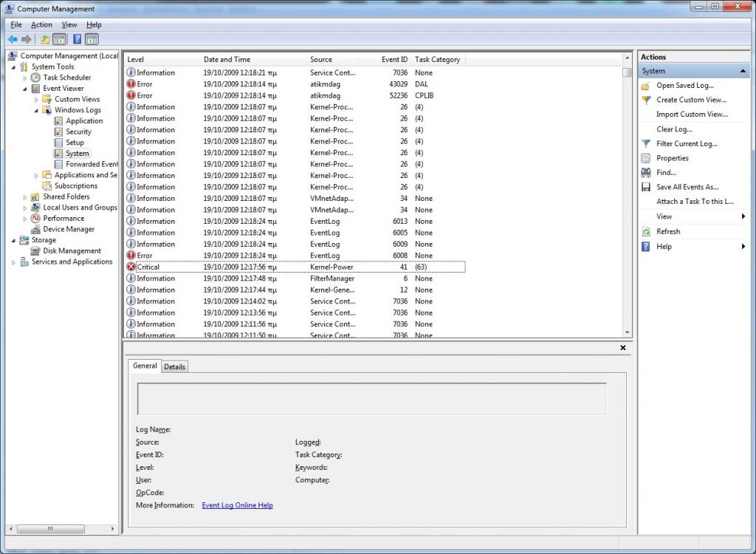Click the Filter Current Log funnel icon
This screenshot has height=554, width=756.
(646, 144)
